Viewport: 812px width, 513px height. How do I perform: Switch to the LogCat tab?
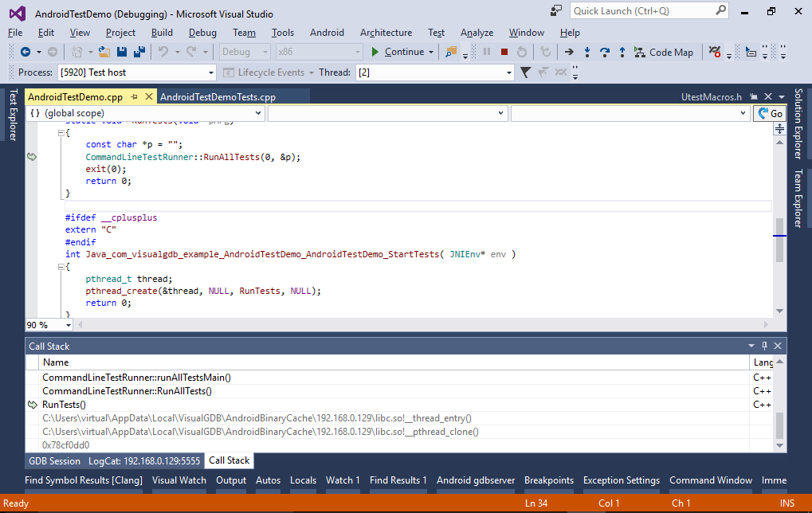click(144, 460)
